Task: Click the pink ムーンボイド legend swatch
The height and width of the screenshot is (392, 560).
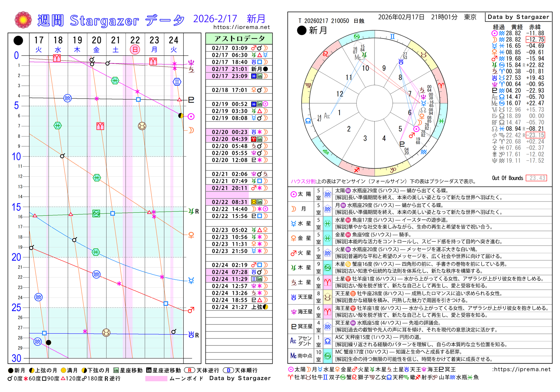Action: click(156, 378)
